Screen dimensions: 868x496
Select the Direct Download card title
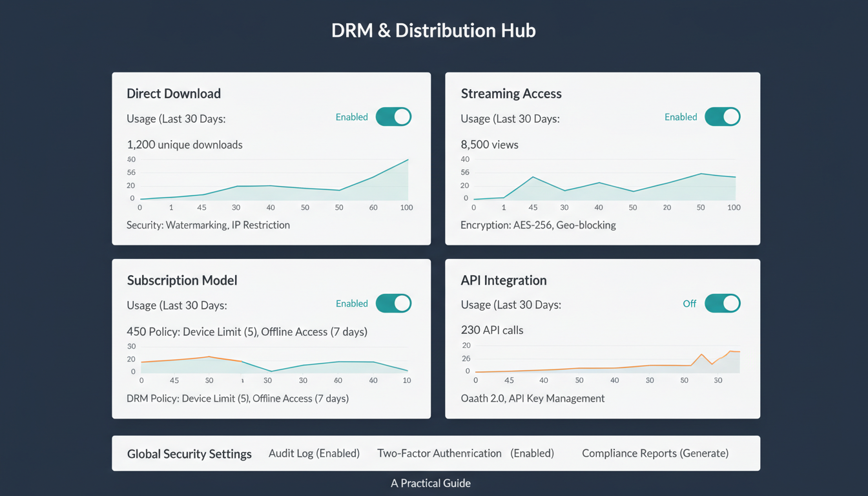point(174,94)
